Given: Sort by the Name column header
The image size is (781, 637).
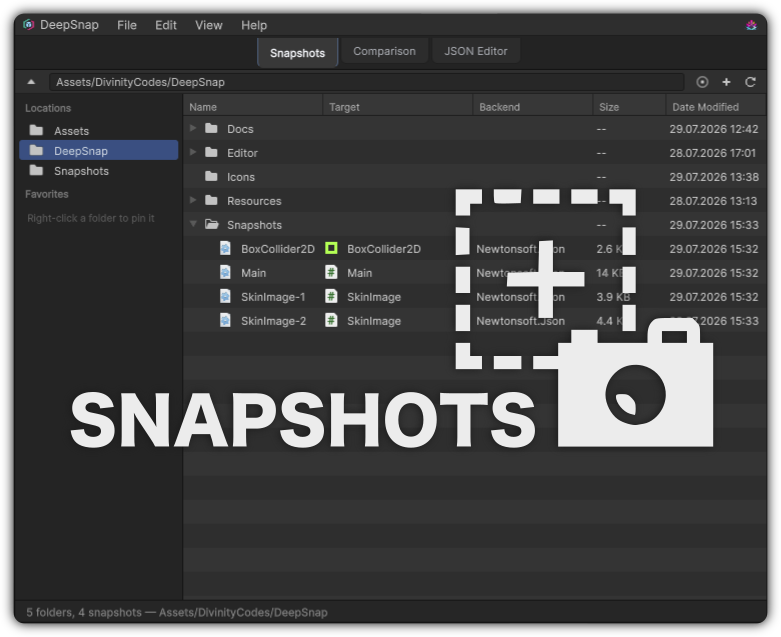Looking at the screenshot, I should tap(253, 107).
